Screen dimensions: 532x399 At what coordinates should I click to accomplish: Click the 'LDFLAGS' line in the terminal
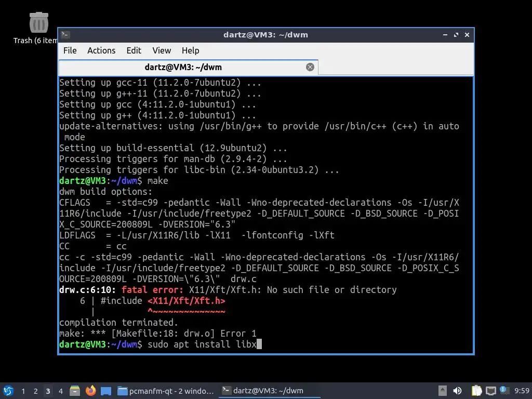(x=197, y=235)
